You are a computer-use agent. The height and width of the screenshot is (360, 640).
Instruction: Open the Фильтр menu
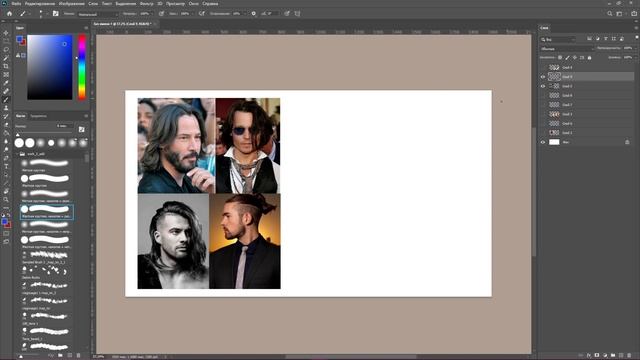pos(147,3)
